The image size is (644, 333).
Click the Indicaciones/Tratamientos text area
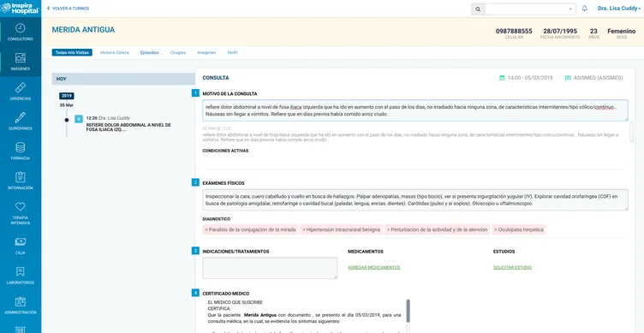(270, 268)
